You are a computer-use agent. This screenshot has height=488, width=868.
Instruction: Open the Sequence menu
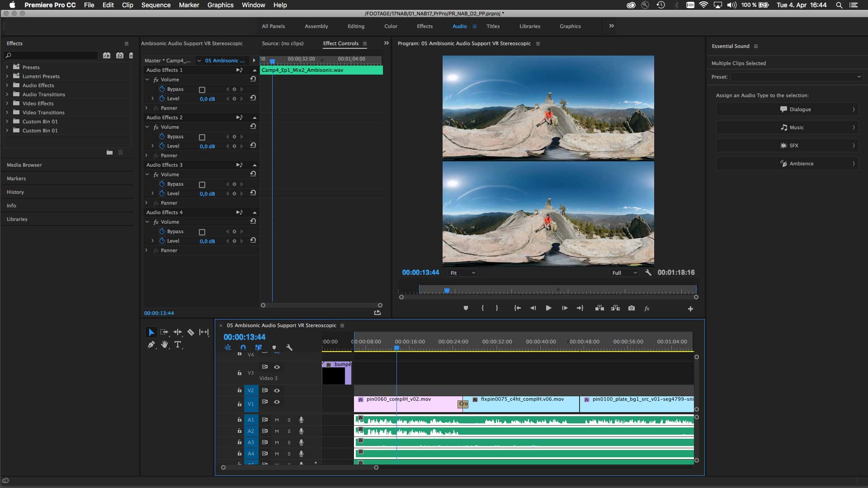point(156,5)
